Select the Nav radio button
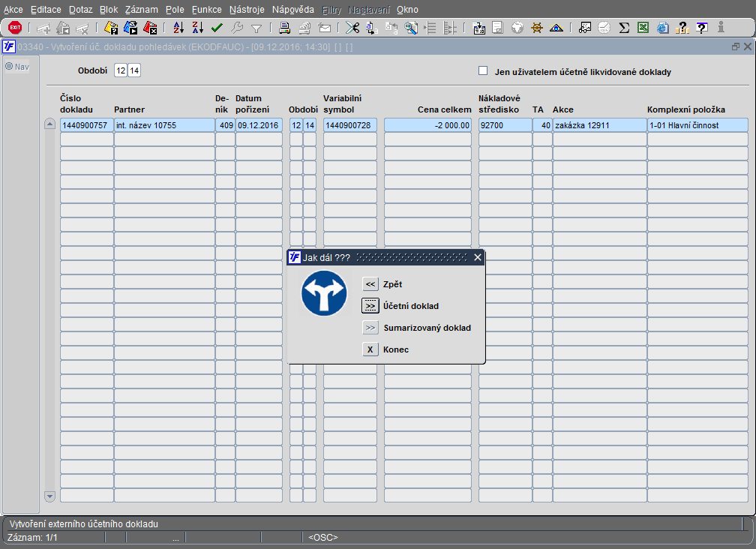The height and width of the screenshot is (549, 756). (10, 66)
